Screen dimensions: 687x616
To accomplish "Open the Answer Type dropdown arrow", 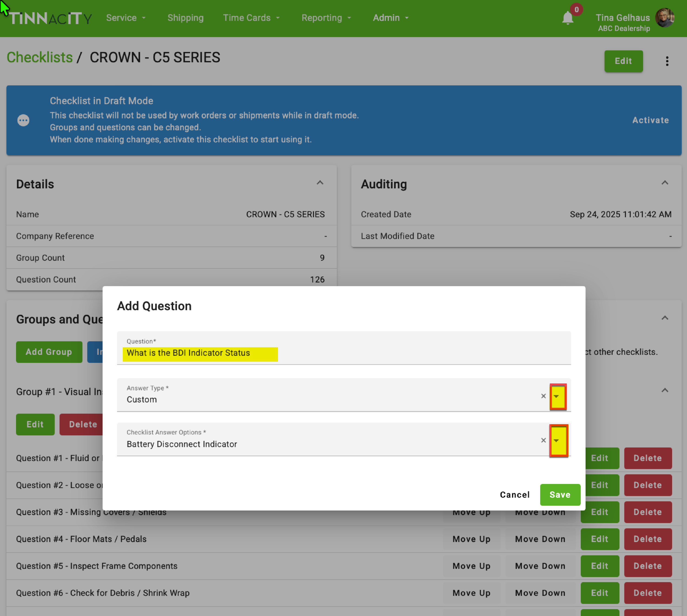I will point(556,396).
